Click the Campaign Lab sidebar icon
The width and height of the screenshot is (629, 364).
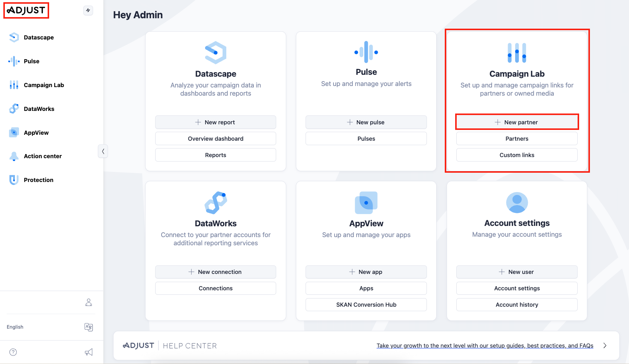(14, 85)
